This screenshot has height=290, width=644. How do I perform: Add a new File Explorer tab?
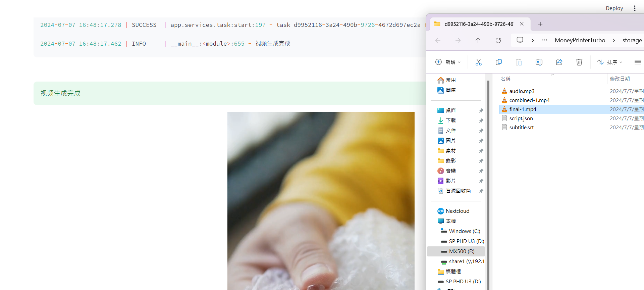coord(540,24)
